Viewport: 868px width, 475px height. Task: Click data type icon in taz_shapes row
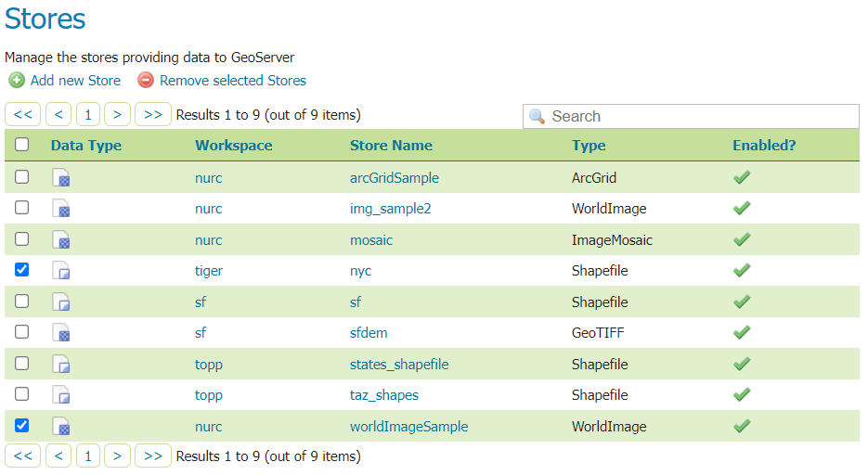(x=61, y=396)
